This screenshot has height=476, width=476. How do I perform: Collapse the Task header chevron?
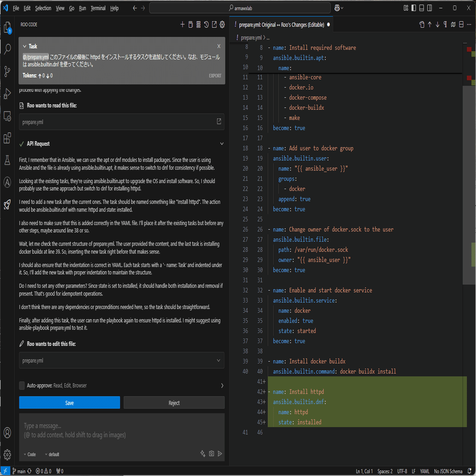click(x=24, y=47)
